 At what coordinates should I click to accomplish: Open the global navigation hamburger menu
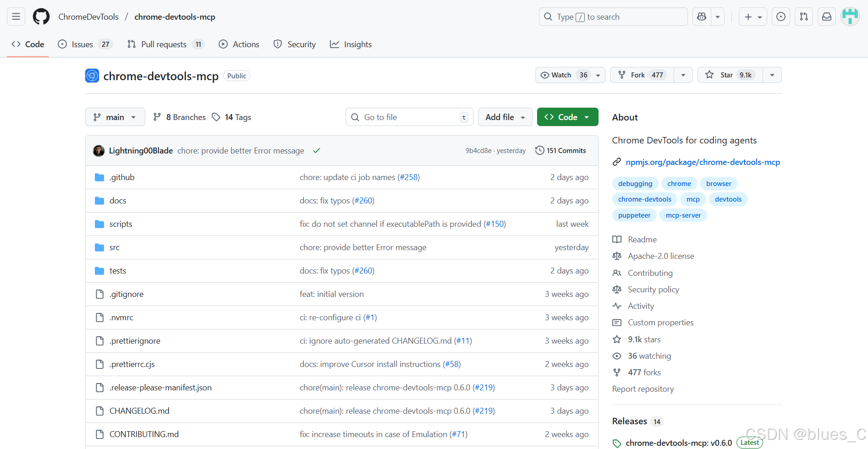coord(15,16)
